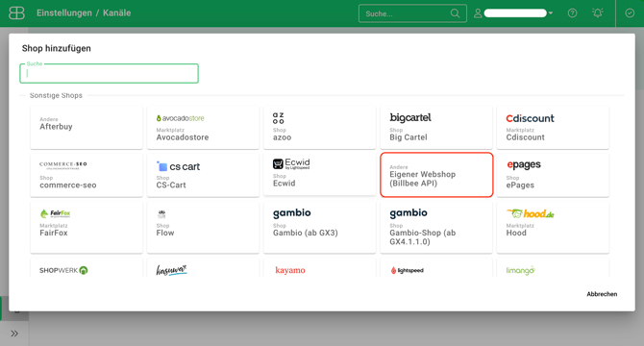This screenshot has height=346, width=644.
Task: Focus the Suche field in the dialog
Action: tap(110, 73)
